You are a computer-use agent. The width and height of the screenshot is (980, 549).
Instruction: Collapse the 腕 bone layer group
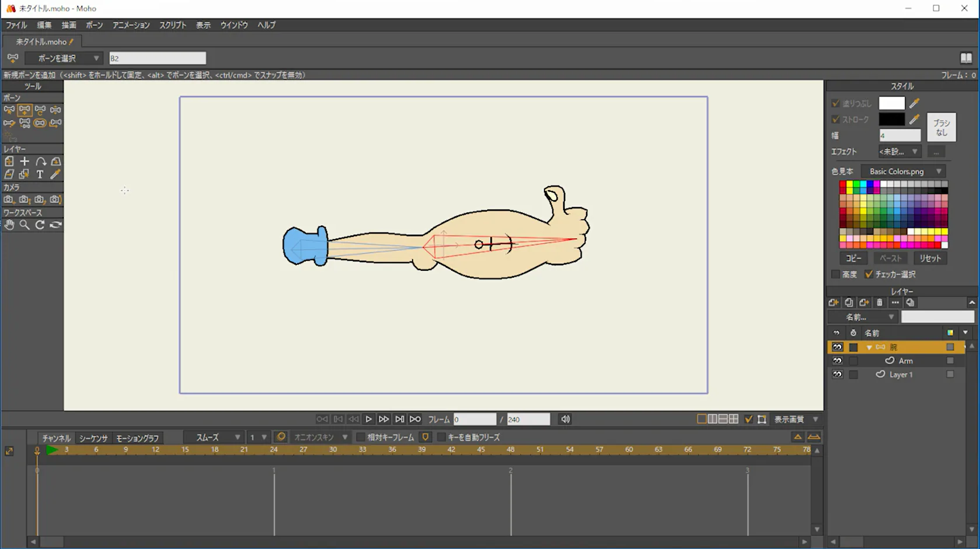pos(869,348)
